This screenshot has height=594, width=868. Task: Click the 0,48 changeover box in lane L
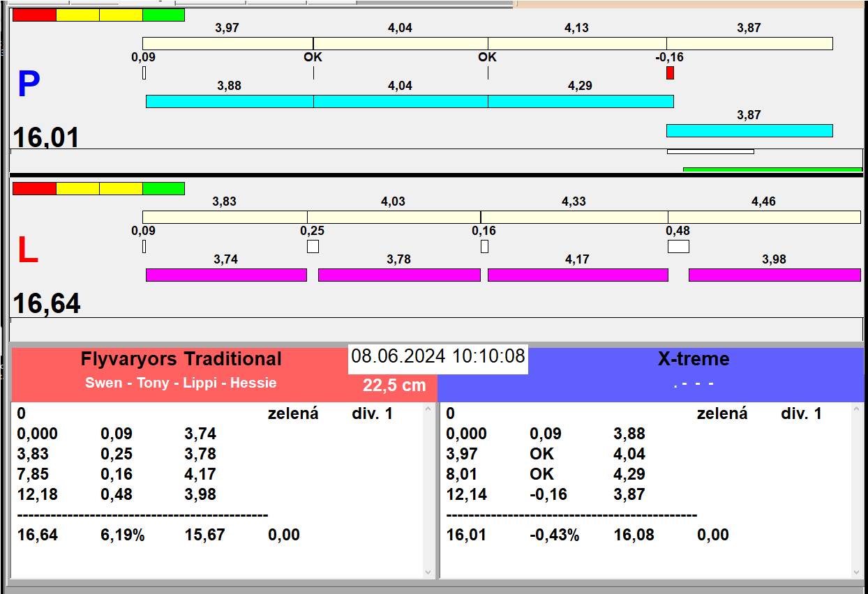click(678, 246)
